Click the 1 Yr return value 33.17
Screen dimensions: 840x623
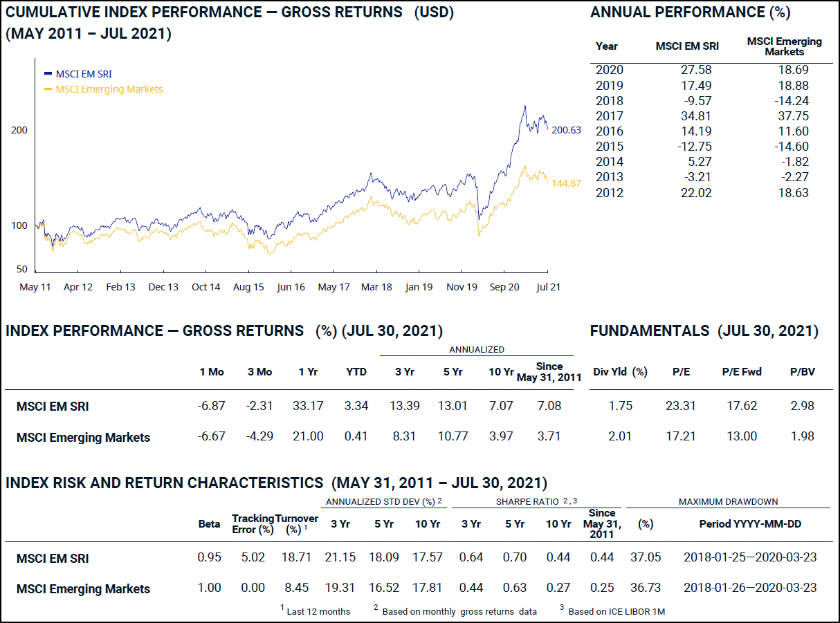click(308, 406)
